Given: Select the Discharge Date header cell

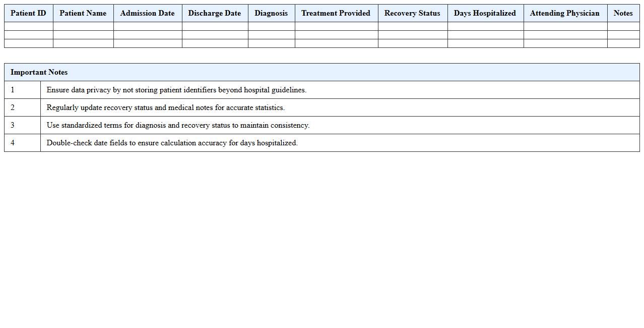Looking at the screenshot, I should 215,13.
